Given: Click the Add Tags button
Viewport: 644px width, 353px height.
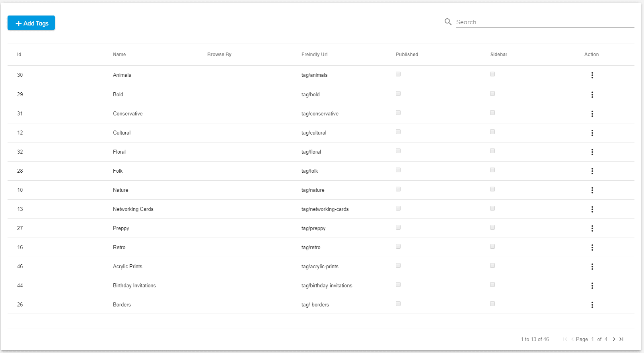Looking at the screenshot, I should [x=31, y=23].
